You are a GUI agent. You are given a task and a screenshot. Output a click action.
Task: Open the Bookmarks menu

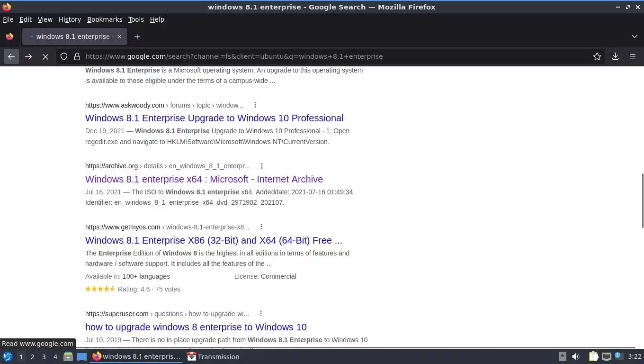coord(105,19)
